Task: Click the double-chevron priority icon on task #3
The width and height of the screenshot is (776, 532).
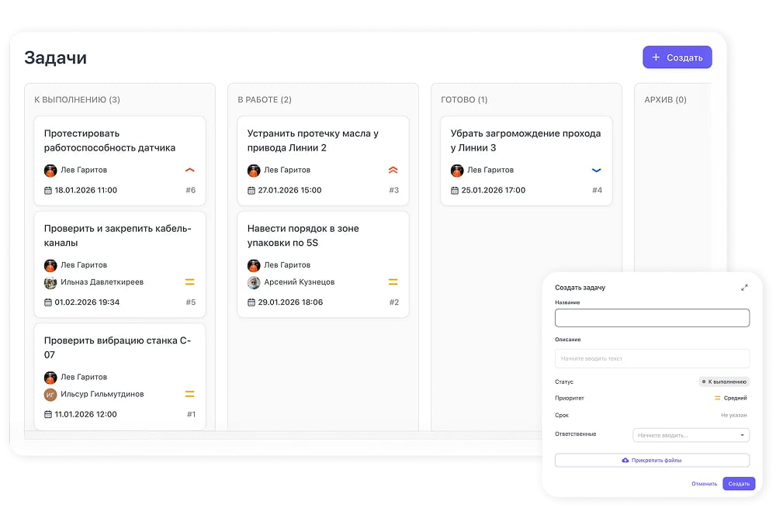Action: click(393, 170)
